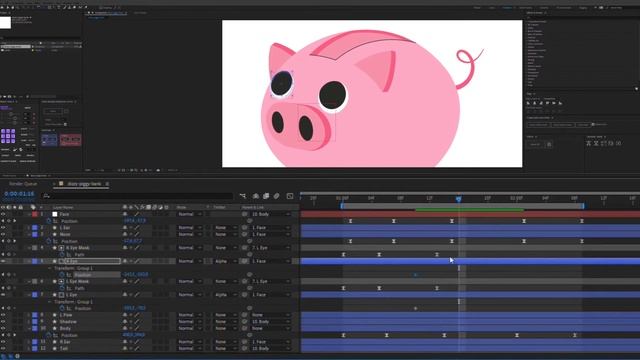This screenshot has height=360, width=640.
Task: Hide the L Ear layer with its eye icon
Action: click(x=3, y=227)
